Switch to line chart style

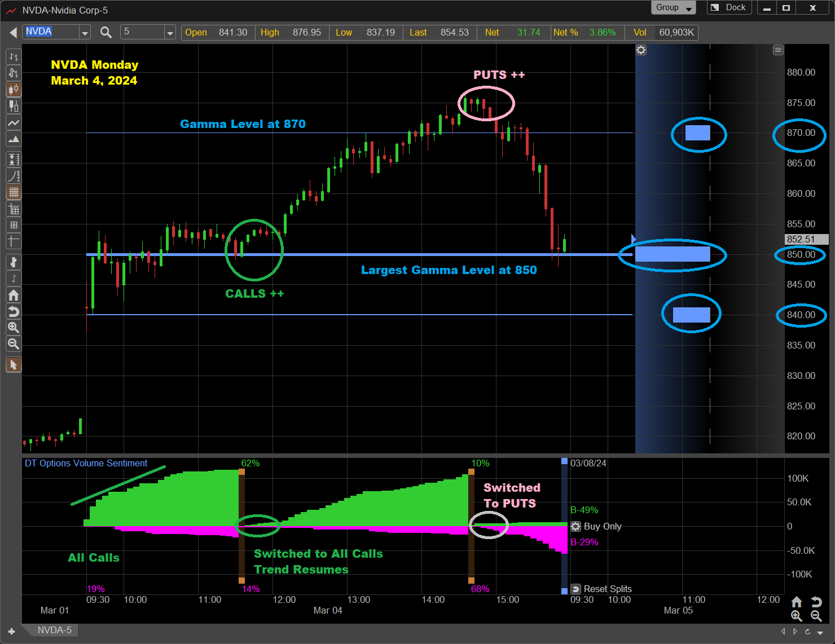[x=14, y=122]
